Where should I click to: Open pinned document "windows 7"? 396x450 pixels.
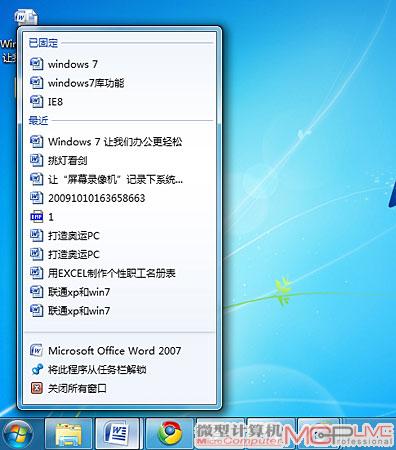(x=119, y=64)
